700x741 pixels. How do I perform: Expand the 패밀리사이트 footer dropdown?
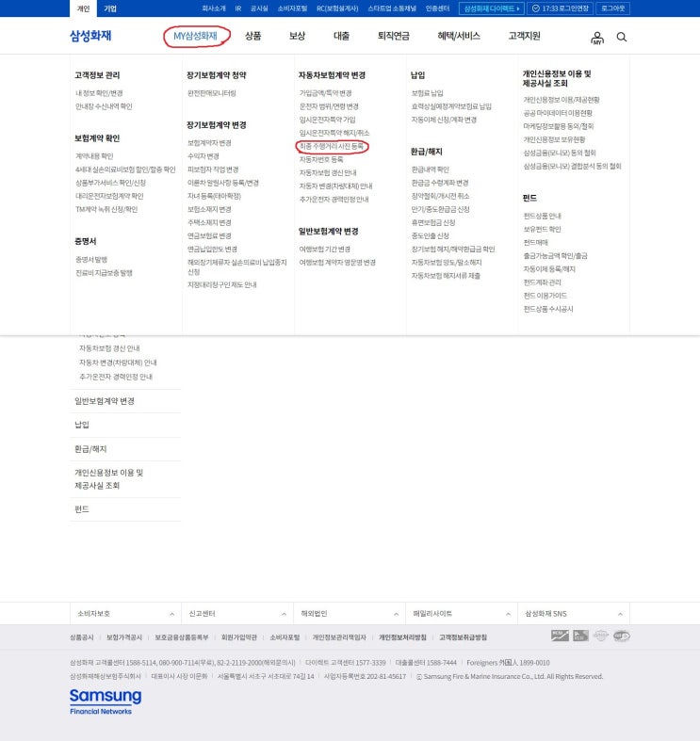point(462,613)
